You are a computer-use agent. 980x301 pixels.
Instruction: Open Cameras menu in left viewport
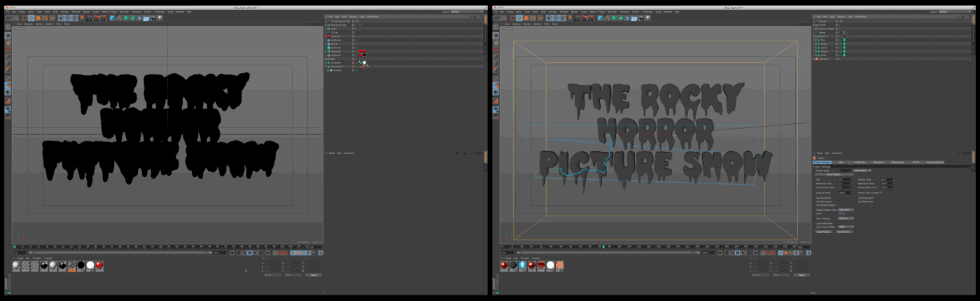click(28, 24)
